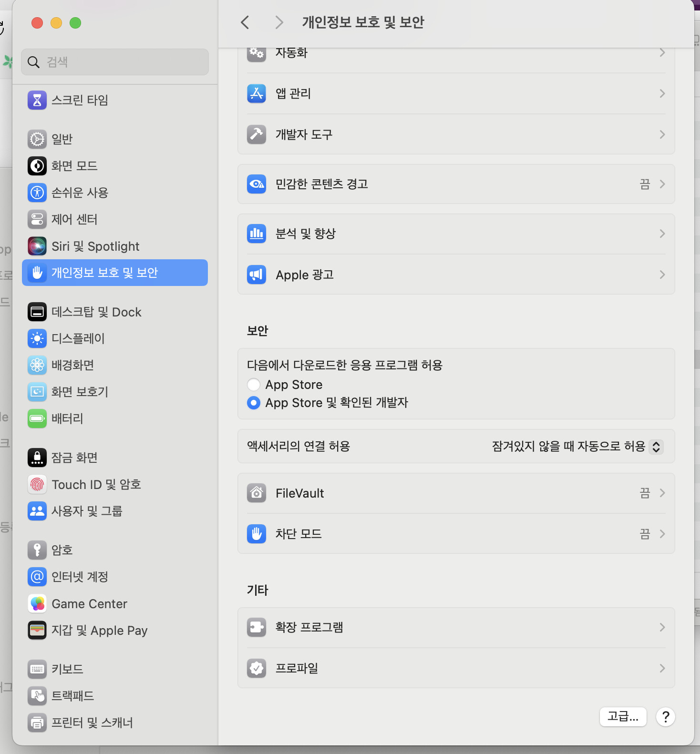The width and height of the screenshot is (700, 754).
Task: Click the 민감한 콘텐츠 경고 eye icon
Action: pyautogui.click(x=257, y=184)
